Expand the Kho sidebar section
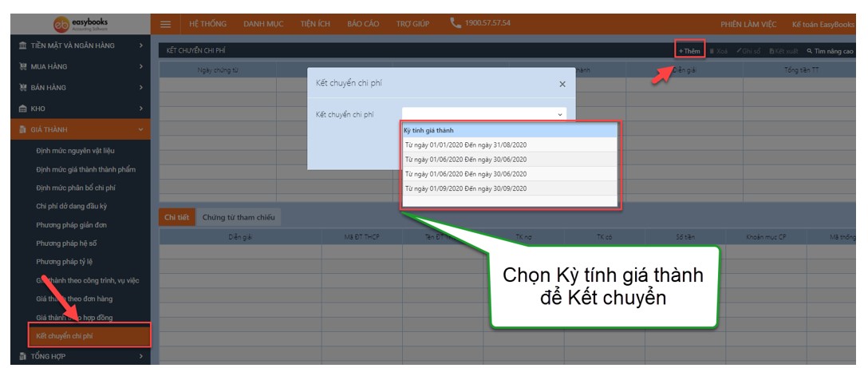This screenshot has height=368, width=868. pyautogui.click(x=141, y=109)
